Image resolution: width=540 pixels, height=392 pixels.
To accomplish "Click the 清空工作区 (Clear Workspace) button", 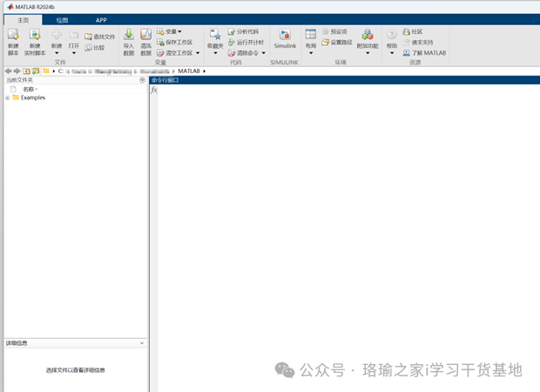I will pos(174,53).
